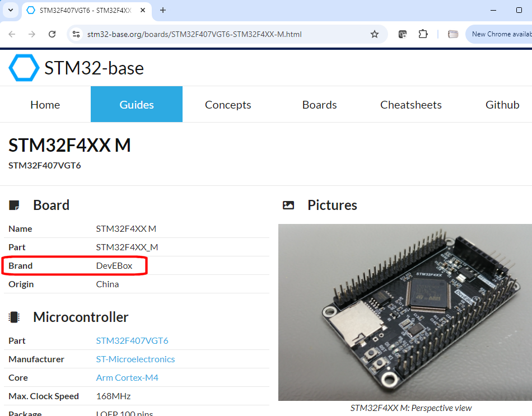Click the DevEBox brand value
This screenshot has height=416, width=532.
[x=114, y=266]
